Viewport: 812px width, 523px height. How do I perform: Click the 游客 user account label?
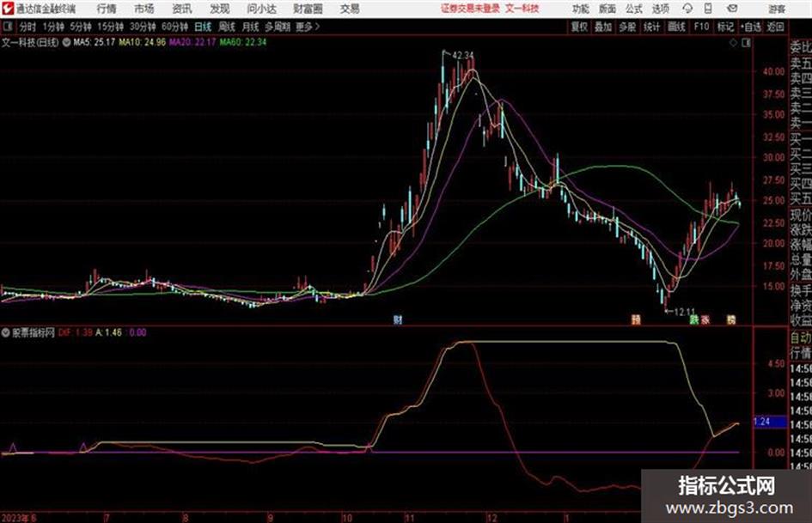point(776,9)
